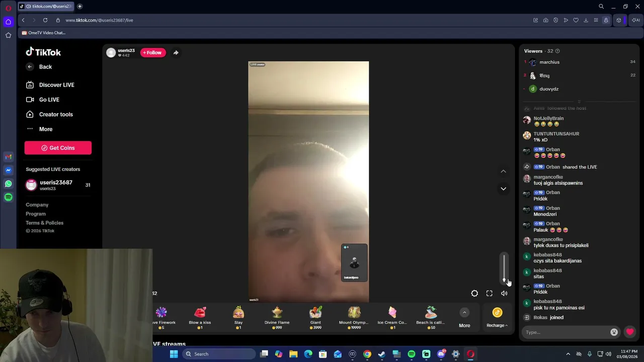Add page to bookmarks with heart icon
Image resolution: width=644 pixels, height=362 pixels.
[576, 20]
